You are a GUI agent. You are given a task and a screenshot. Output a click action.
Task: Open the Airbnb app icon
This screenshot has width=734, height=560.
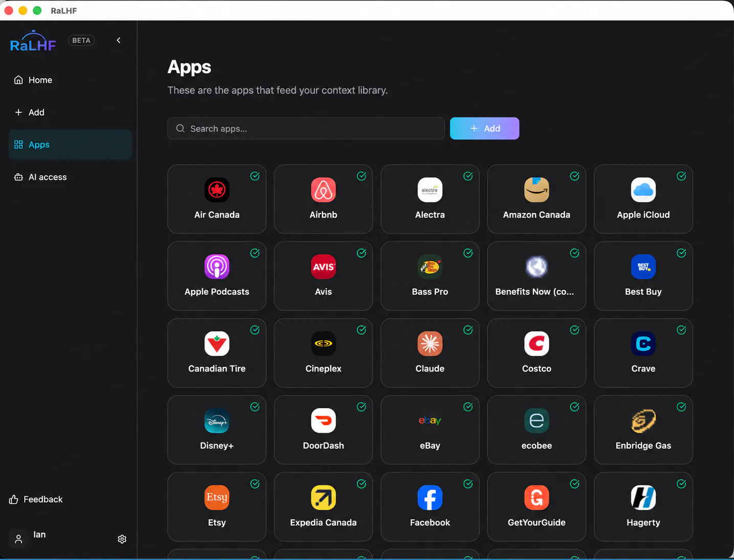point(324,190)
